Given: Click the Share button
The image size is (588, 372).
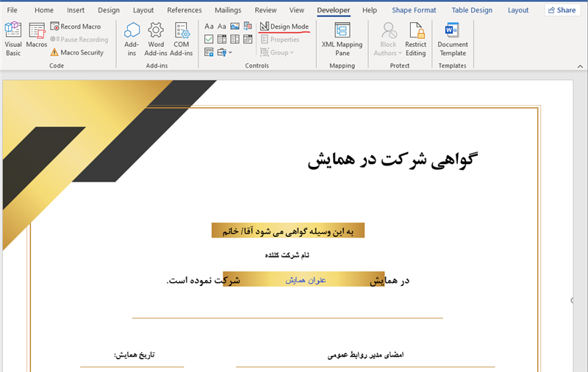Looking at the screenshot, I should [562, 10].
